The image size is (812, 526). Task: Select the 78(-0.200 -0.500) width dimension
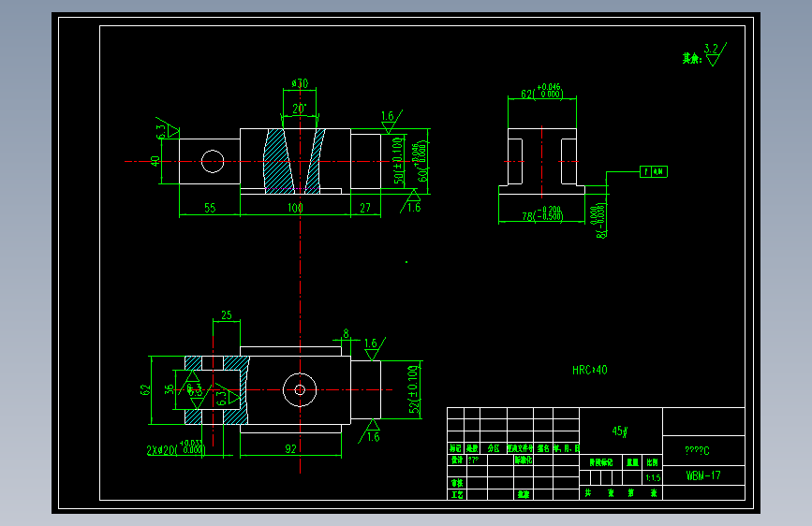tap(542, 213)
